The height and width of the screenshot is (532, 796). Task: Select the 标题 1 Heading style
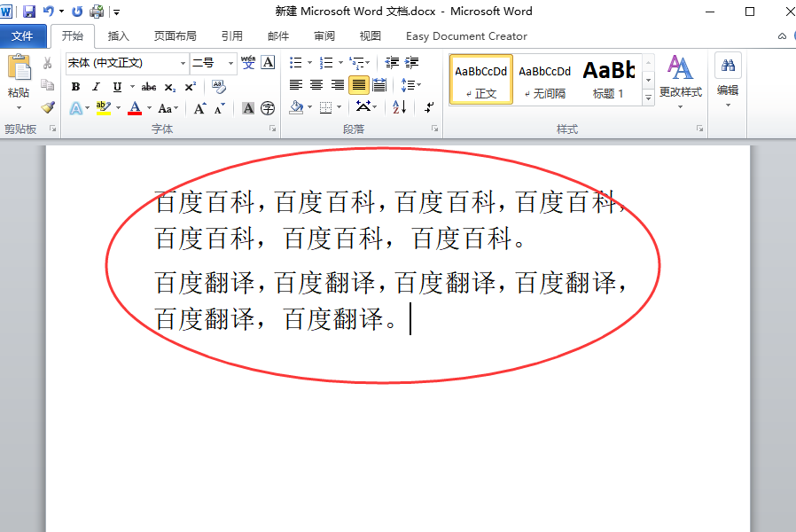(608, 80)
